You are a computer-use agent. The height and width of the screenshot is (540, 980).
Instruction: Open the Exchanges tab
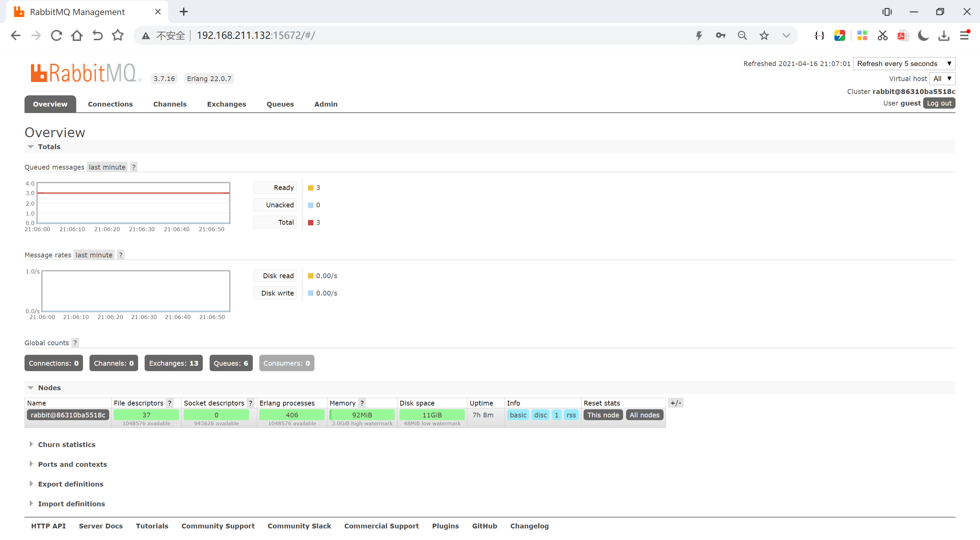point(226,104)
